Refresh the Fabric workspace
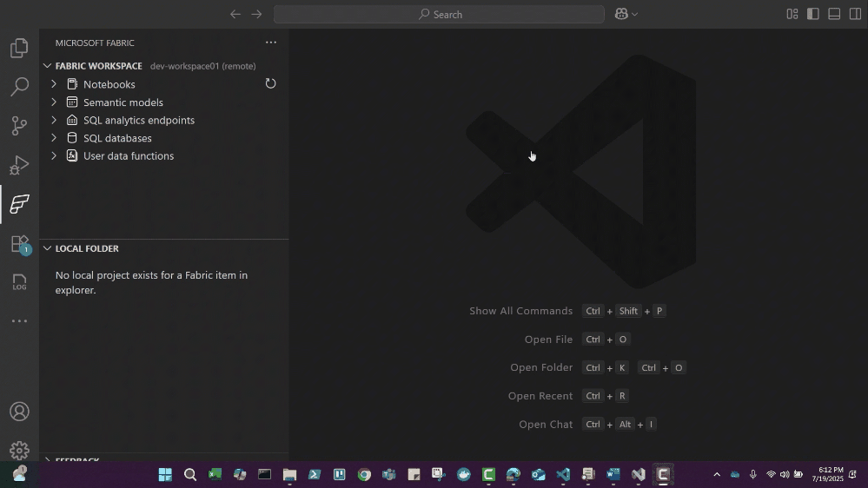The height and width of the screenshot is (488, 868). coord(270,83)
